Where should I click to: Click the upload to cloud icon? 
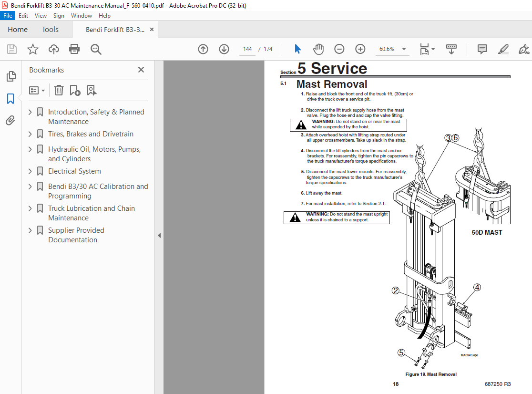point(53,49)
